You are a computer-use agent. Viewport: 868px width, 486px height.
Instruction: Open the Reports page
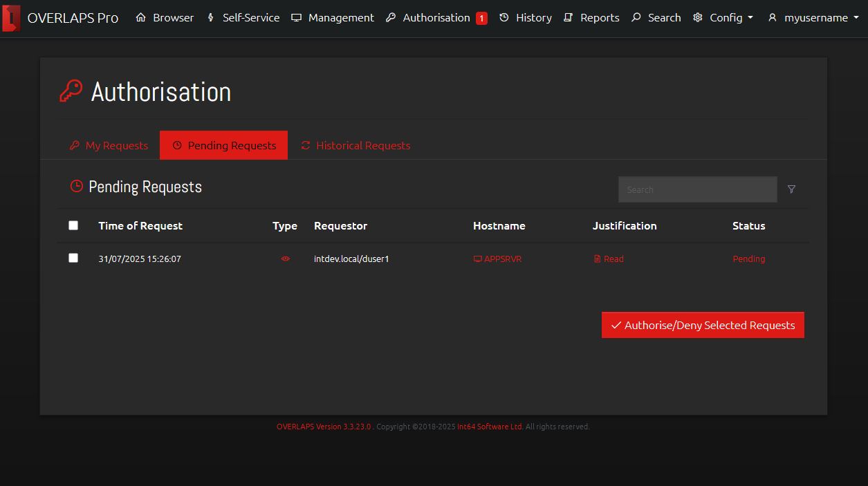pos(591,18)
